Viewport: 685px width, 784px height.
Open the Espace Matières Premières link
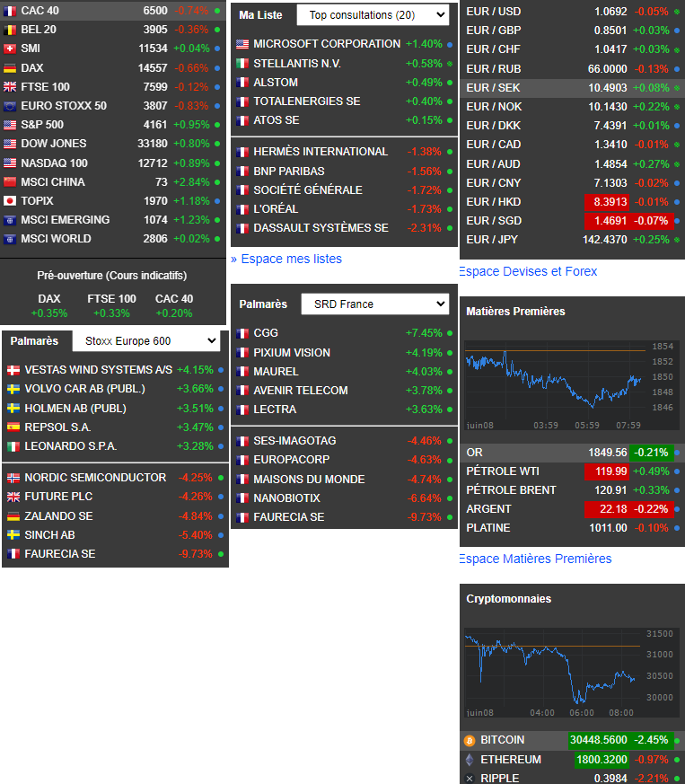point(535,559)
